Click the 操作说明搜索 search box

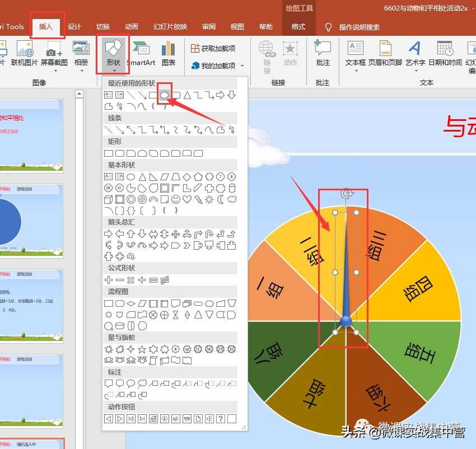(360, 27)
